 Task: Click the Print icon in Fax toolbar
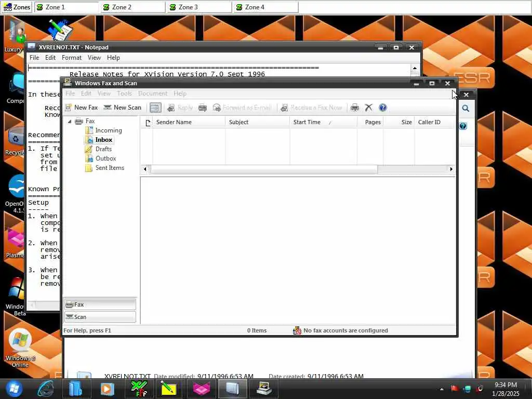354,108
